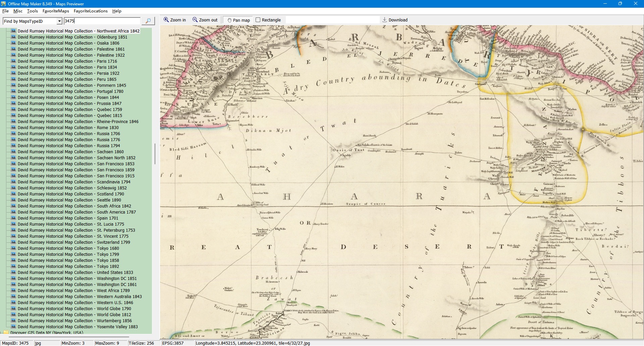Activate the Pan map tool
Image resolution: width=644 pixels, height=346 pixels.
click(x=238, y=20)
